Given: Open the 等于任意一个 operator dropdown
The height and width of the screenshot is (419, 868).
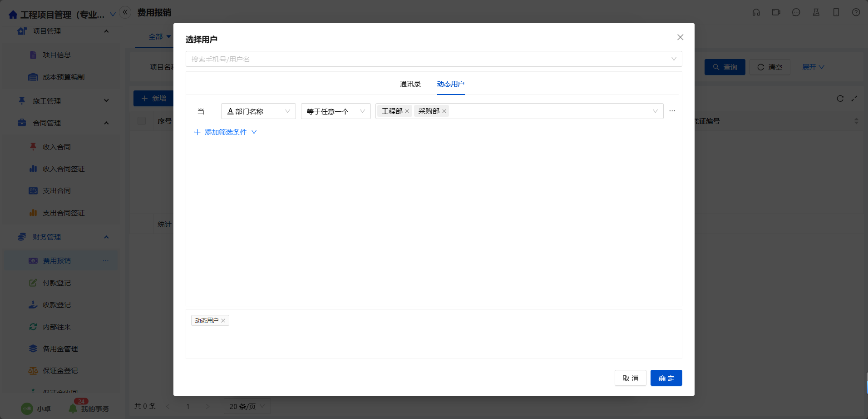Looking at the screenshot, I should [335, 111].
